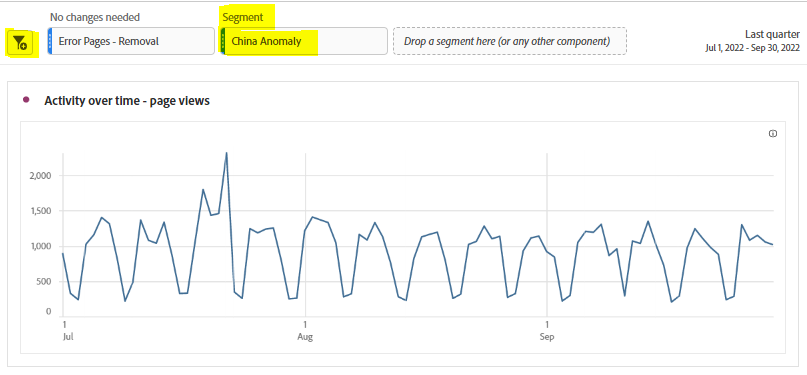
Task: Click the Activity over time - page views title
Action: pos(127,101)
